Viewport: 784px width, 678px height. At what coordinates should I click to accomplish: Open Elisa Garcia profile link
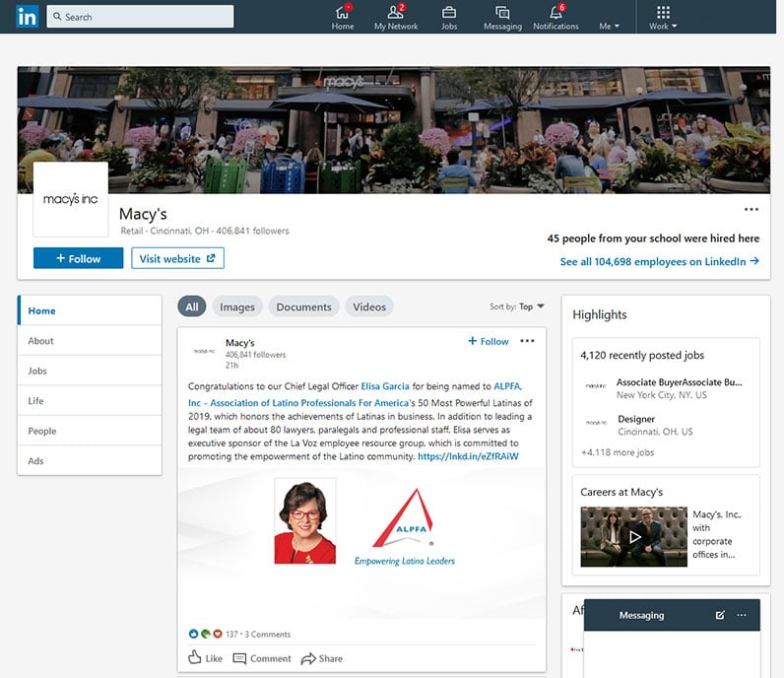pos(385,386)
